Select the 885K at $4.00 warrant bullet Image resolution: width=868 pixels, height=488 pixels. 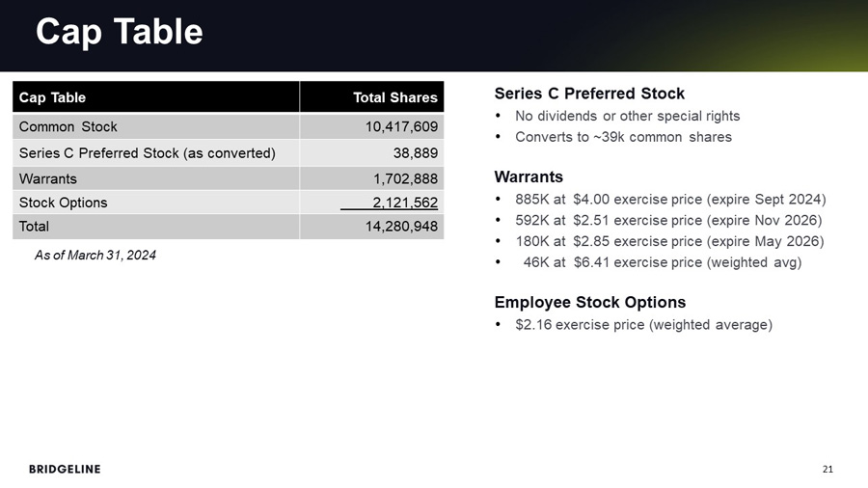670,199
